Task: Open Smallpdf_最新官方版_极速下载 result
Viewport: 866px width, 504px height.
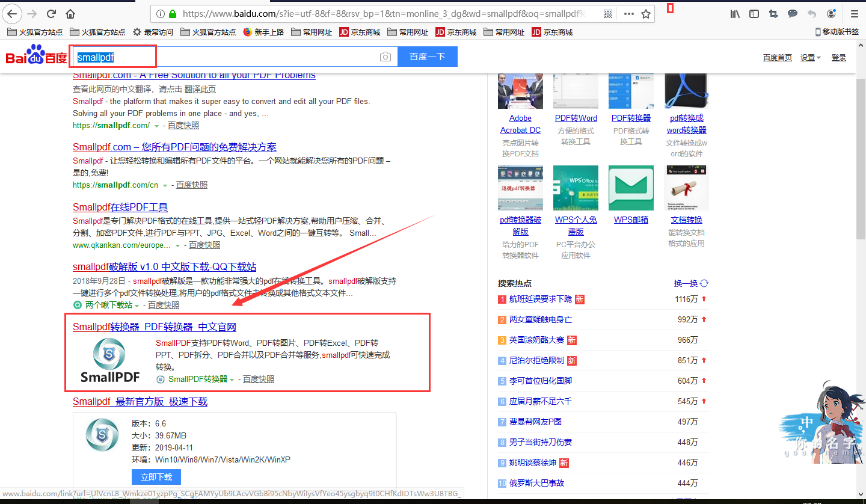Action: pyautogui.click(x=140, y=402)
